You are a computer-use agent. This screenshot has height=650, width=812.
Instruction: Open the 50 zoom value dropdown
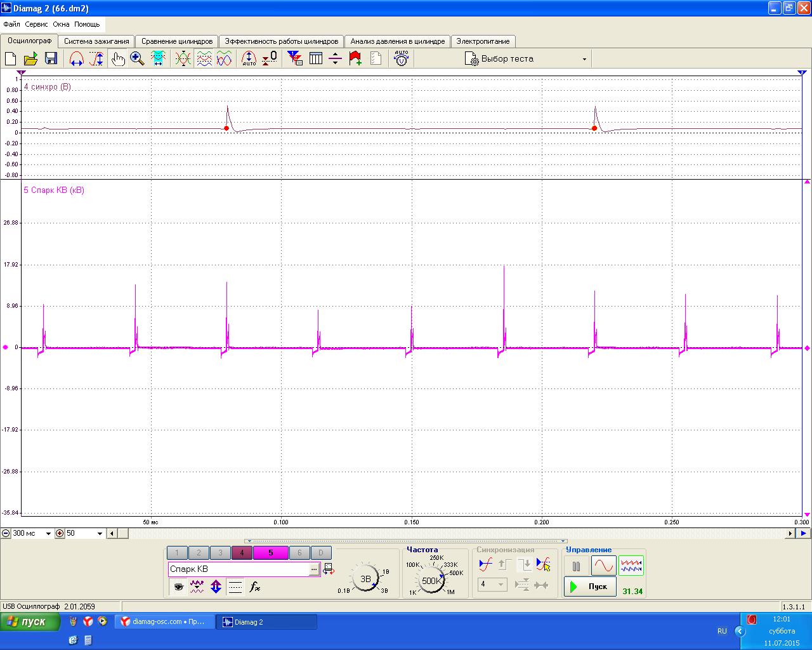pos(100,533)
